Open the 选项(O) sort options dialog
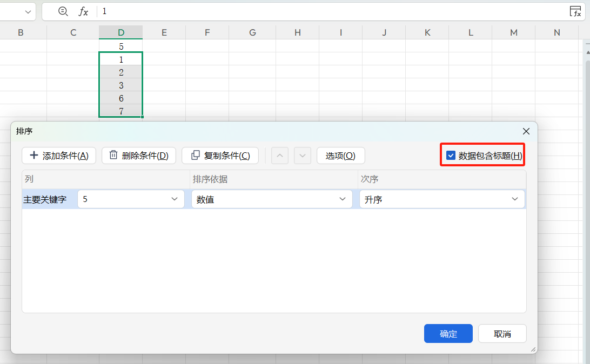Image resolution: width=590 pixels, height=364 pixels. coord(341,155)
